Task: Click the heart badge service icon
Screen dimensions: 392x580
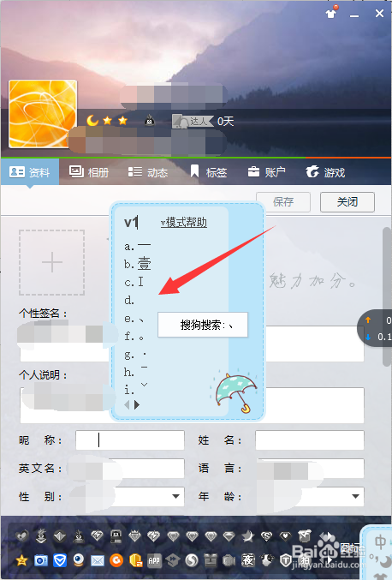Action: [285, 536]
